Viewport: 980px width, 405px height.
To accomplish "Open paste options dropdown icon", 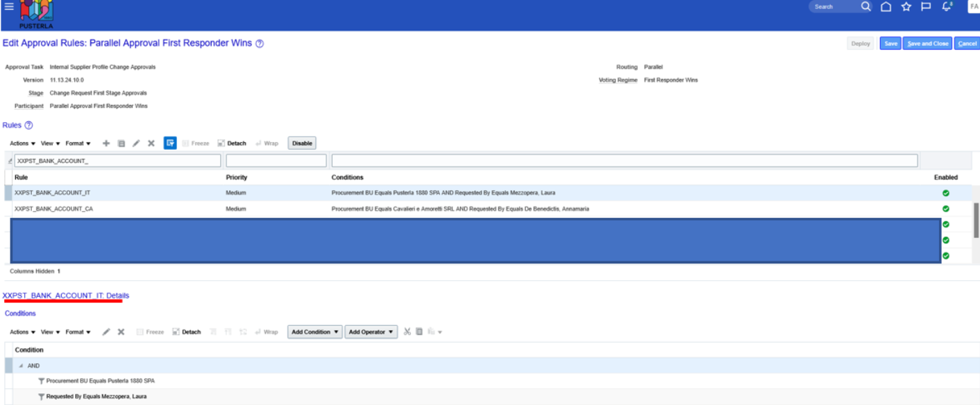I will (x=435, y=331).
